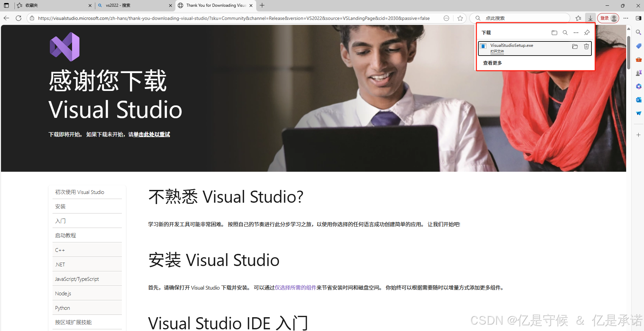Screen dimensions: 644x331
Task: Click 单击此处以重试 retry link
Action: [151, 134]
